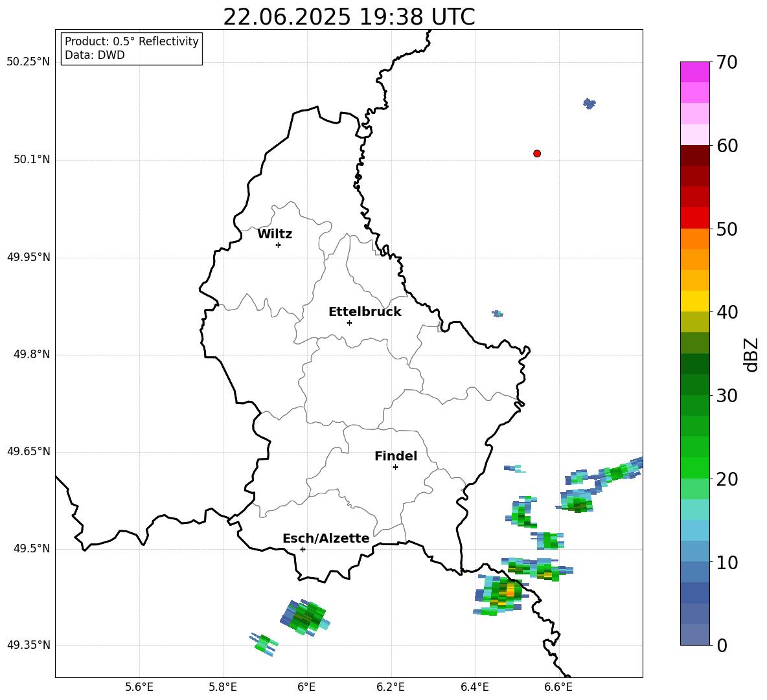Click the colorbar value 0
The image size is (767, 700).
[722, 646]
